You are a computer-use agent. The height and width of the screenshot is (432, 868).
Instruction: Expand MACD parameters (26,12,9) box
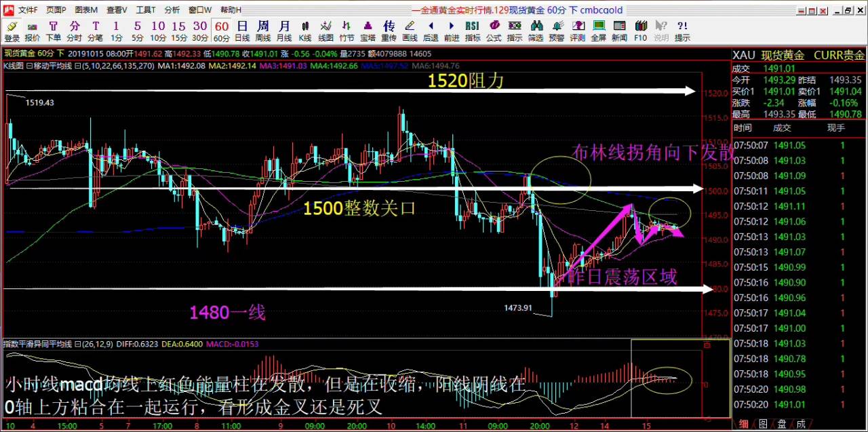[x=78, y=344]
